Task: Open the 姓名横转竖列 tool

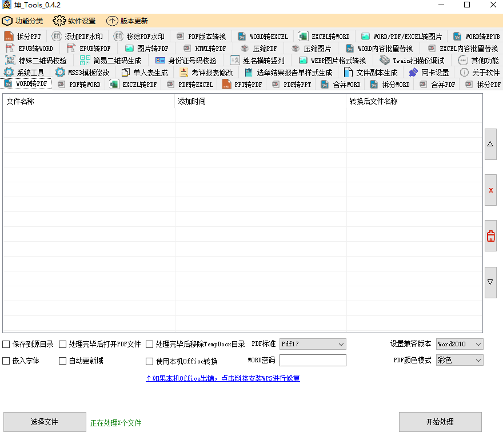Action: point(257,61)
